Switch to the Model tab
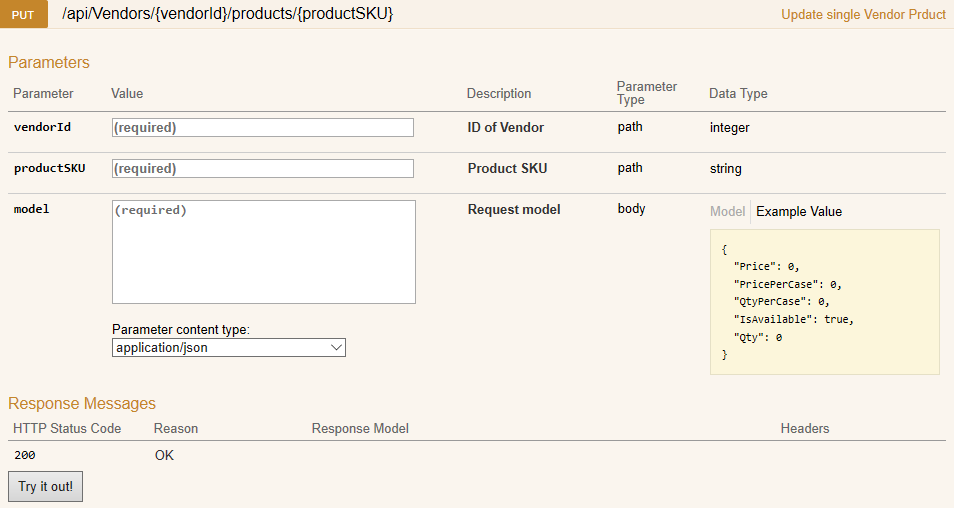 pos(727,212)
